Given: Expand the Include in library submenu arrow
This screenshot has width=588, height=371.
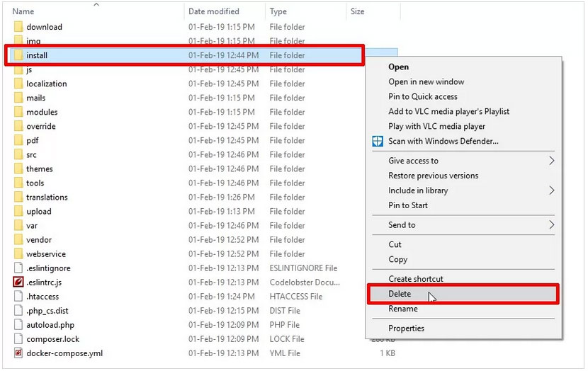Looking at the screenshot, I should point(552,190).
